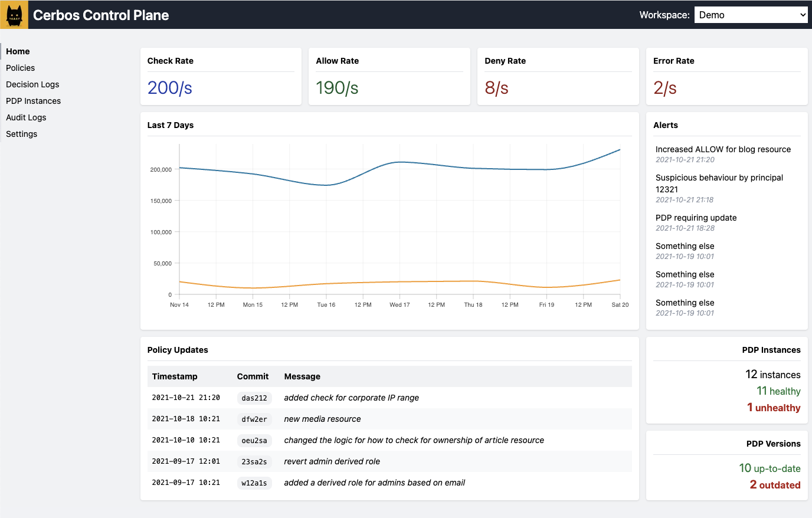Open Audit Logs in sidebar
The width and height of the screenshot is (812, 518).
click(26, 117)
